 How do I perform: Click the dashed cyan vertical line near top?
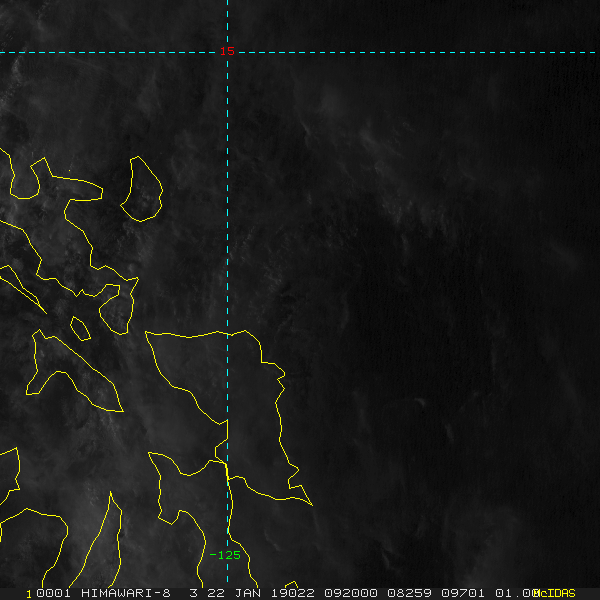coord(227,23)
